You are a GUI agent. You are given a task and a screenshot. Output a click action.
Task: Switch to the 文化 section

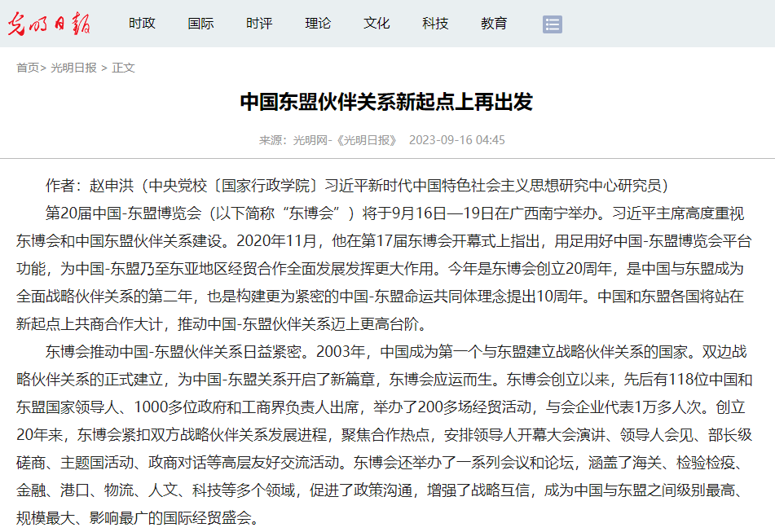(x=376, y=23)
